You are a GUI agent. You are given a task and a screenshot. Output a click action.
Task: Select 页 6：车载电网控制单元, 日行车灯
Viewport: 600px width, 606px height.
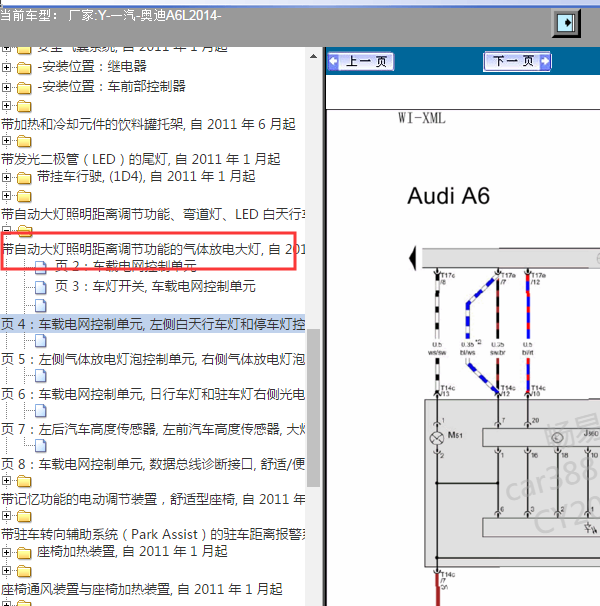tap(153, 394)
